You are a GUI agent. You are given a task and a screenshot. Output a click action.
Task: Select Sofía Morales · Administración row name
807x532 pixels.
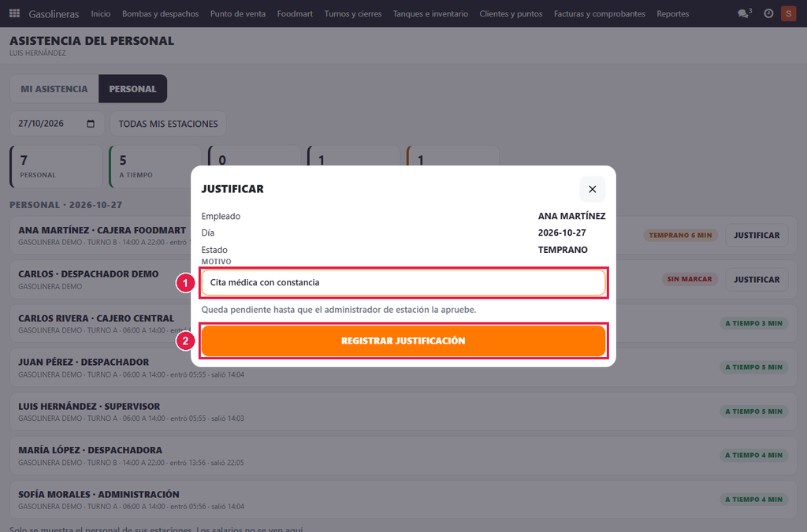pos(99,494)
